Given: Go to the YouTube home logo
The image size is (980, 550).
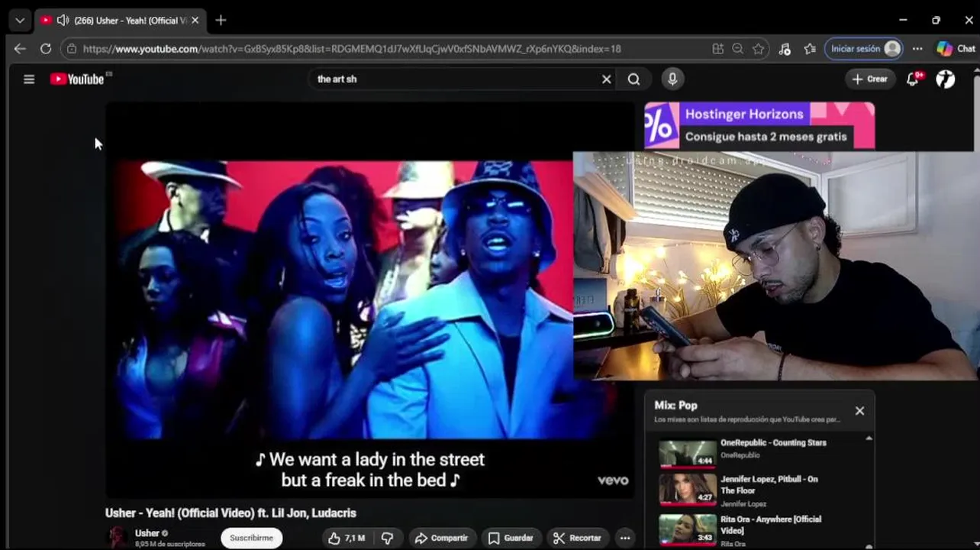Looking at the screenshot, I should pos(77,79).
